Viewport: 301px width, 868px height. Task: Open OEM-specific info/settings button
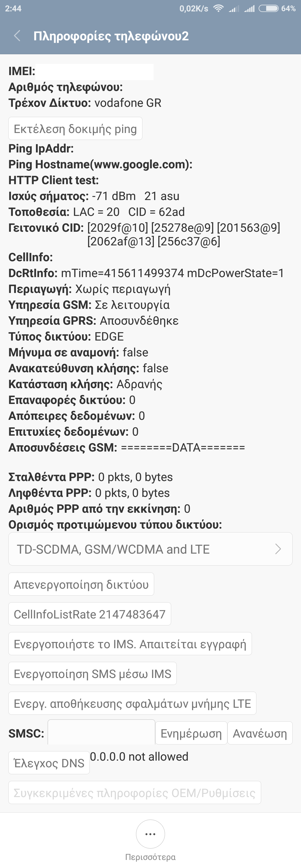[x=135, y=793]
